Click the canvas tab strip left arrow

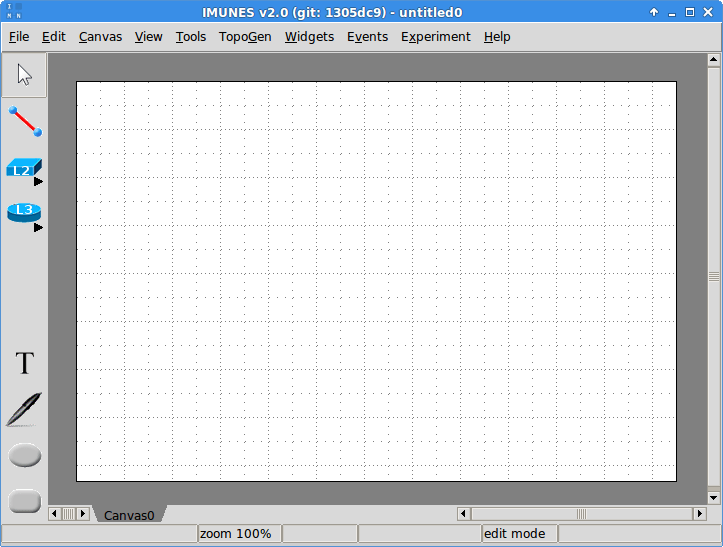[x=54, y=513]
